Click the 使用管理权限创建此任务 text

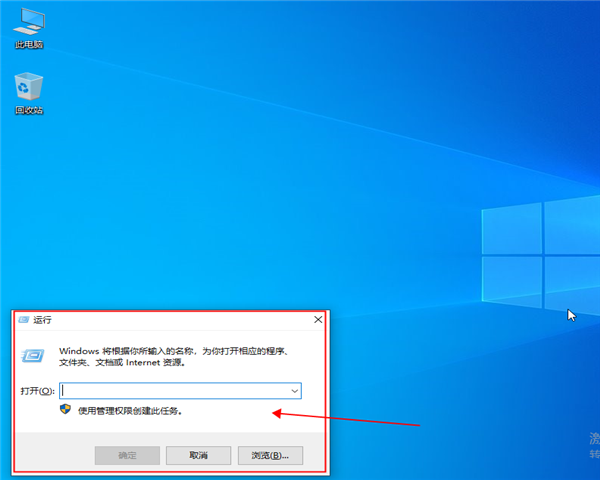point(130,411)
